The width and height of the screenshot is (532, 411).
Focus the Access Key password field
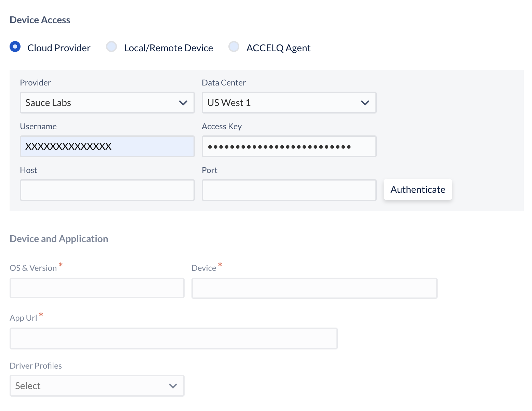click(289, 146)
